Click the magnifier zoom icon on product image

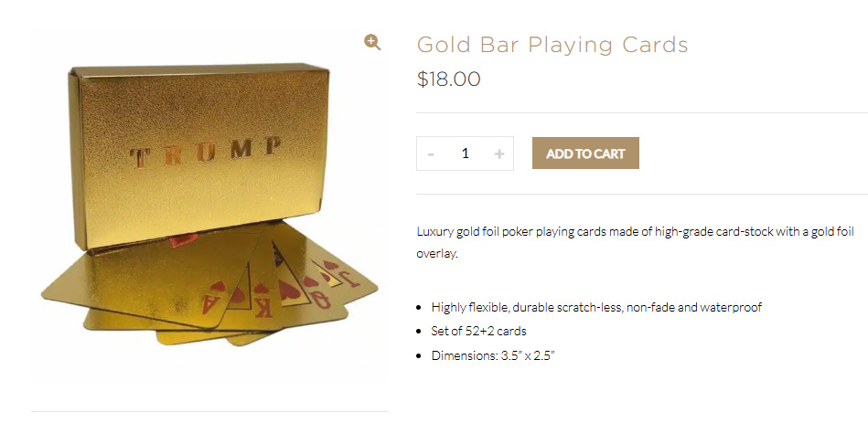point(372,42)
